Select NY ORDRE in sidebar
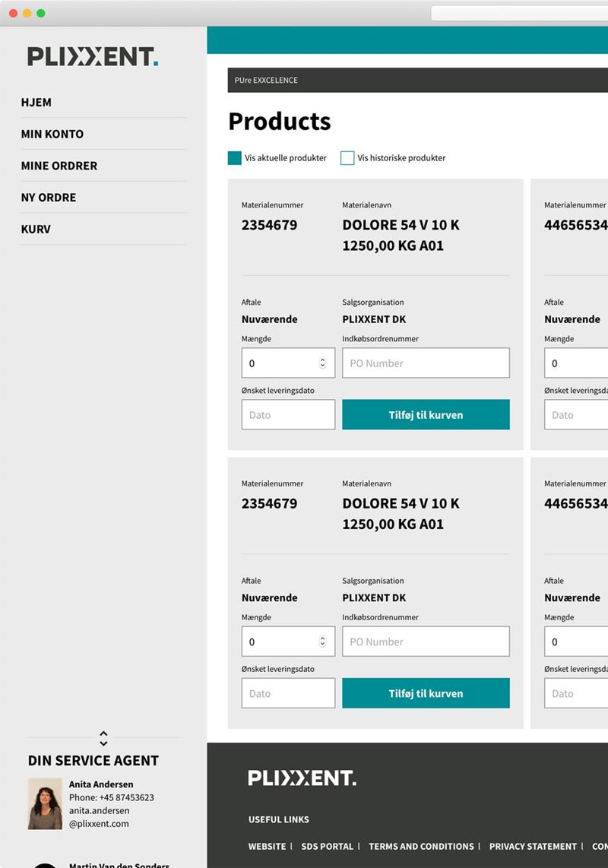Viewport: 608px width, 868px height. coord(49,197)
